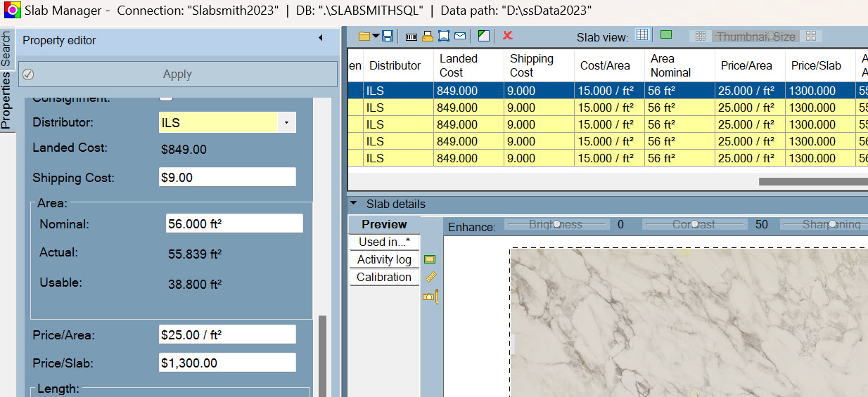Click the red X delete icon
This screenshot has height=397, width=868.
507,35
